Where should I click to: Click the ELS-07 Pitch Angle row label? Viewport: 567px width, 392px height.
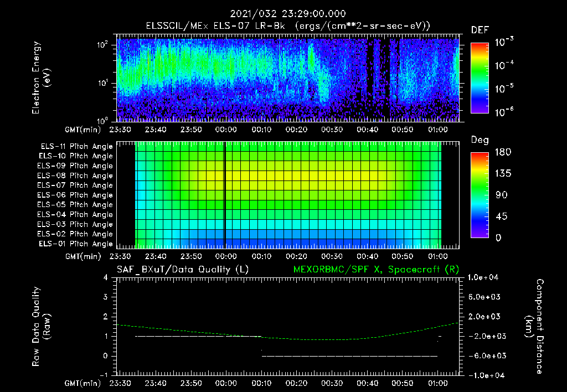[75, 185]
